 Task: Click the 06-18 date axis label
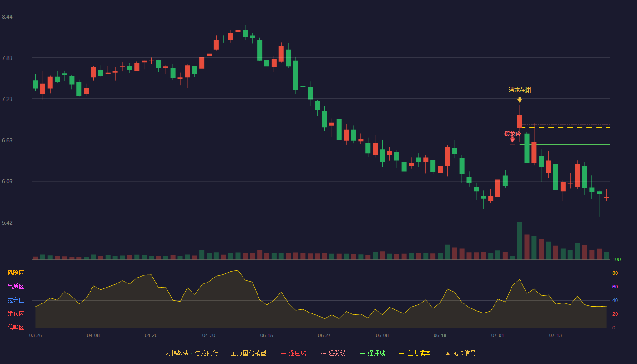coord(440,335)
